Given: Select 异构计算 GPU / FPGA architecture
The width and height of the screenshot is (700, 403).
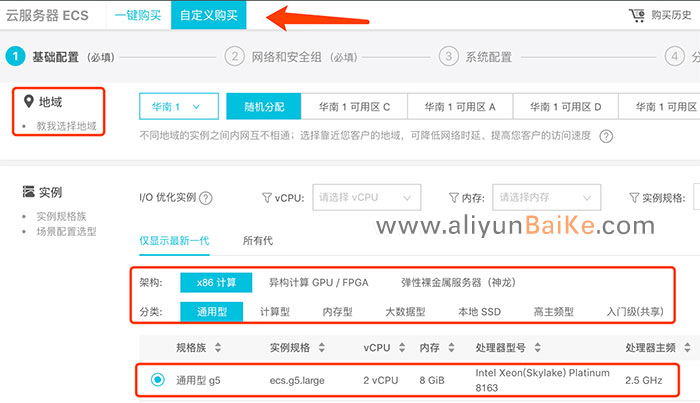Looking at the screenshot, I should pos(318,283).
